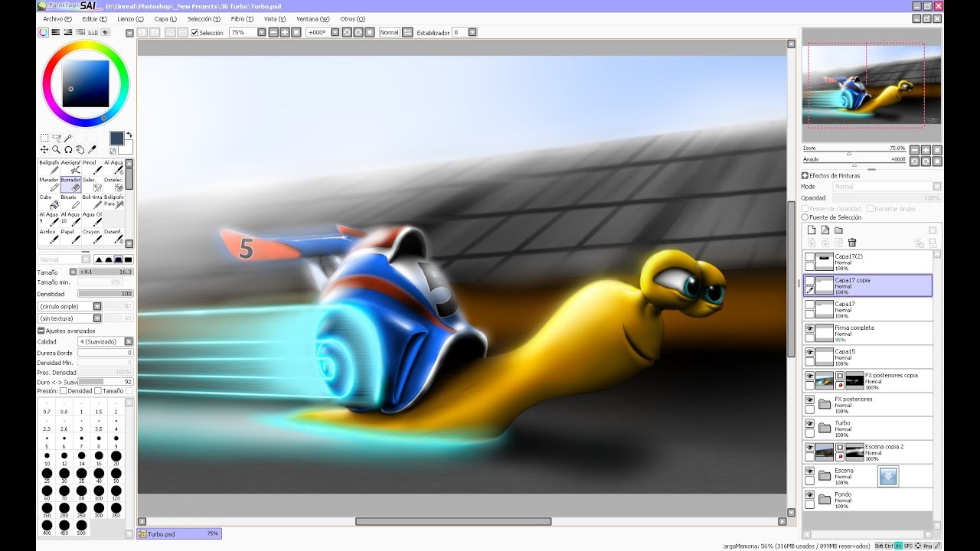Open the rotation angle dropdown
The height and width of the screenshot is (551, 980).
point(335,32)
